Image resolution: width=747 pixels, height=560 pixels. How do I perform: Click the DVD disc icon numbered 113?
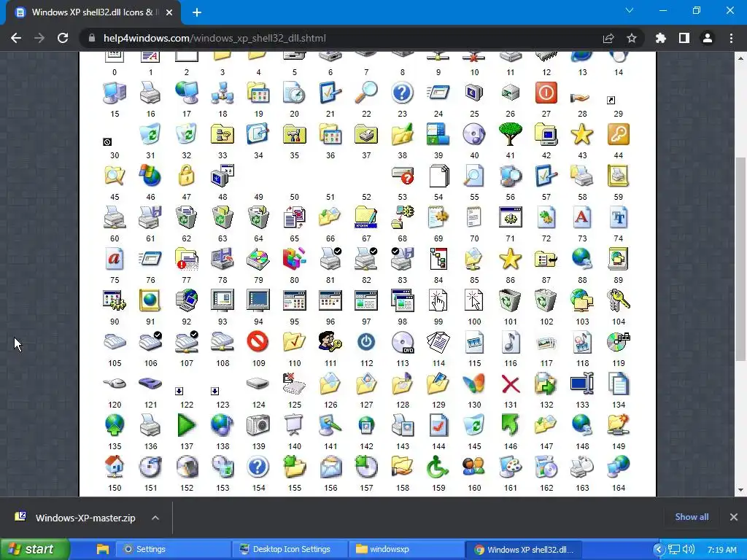click(x=402, y=342)
